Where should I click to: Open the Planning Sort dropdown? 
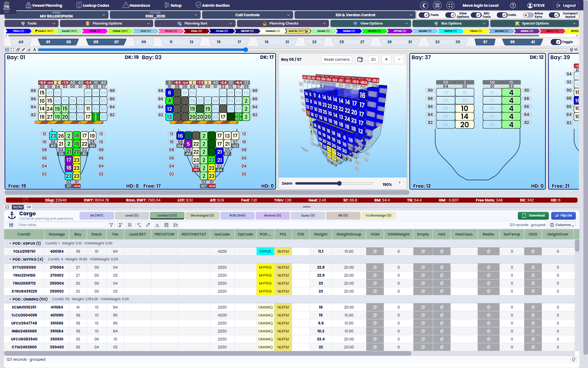point(195,23)
